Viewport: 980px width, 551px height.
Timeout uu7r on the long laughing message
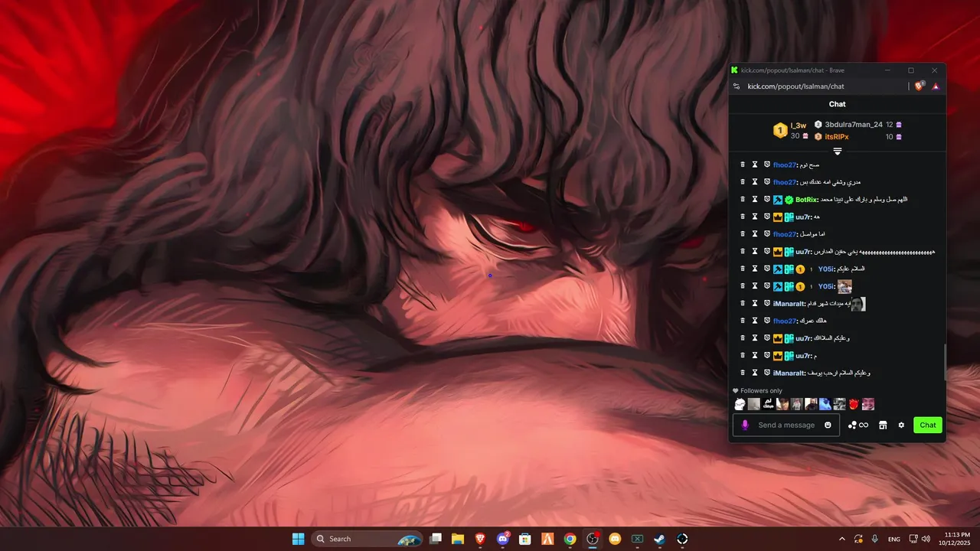coord(754,252)
